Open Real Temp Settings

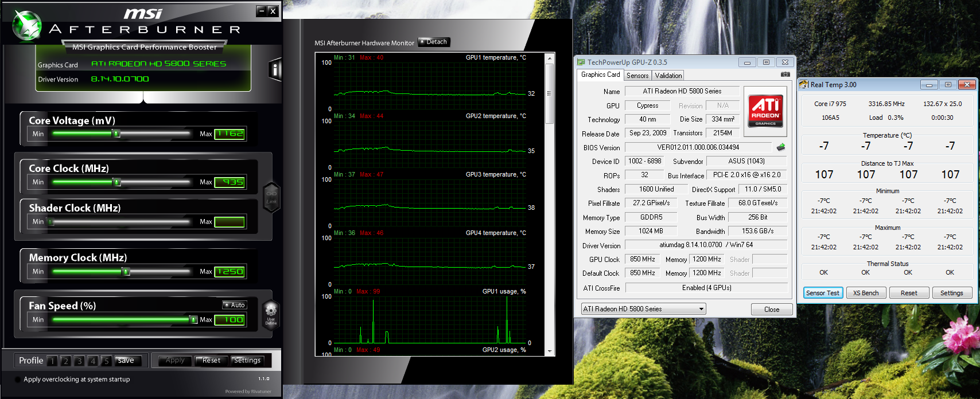[x=952, y=293]
